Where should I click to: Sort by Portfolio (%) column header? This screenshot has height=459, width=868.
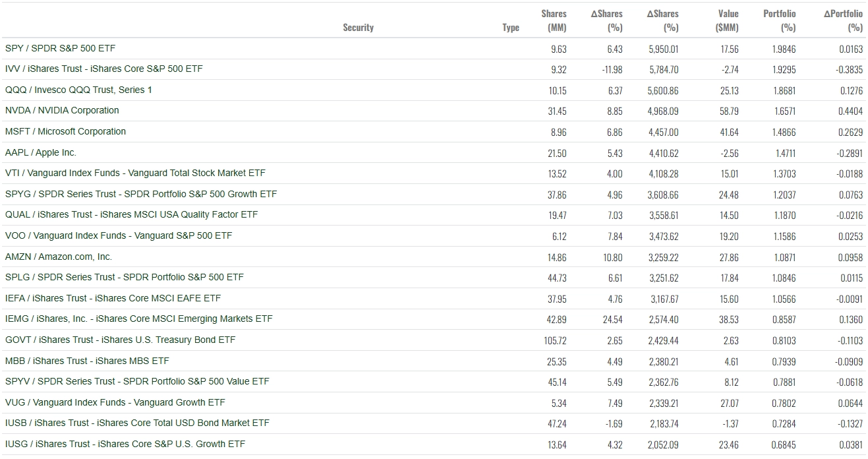pos(780,20)
